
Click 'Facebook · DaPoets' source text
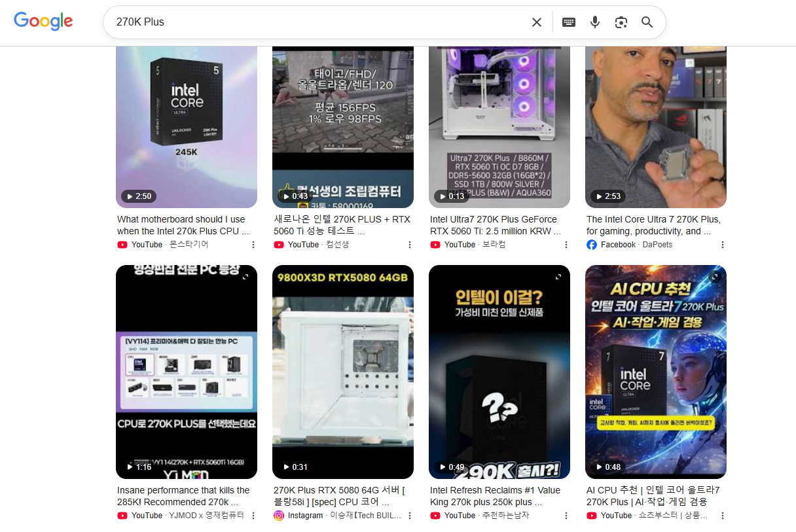coord(636,245)
